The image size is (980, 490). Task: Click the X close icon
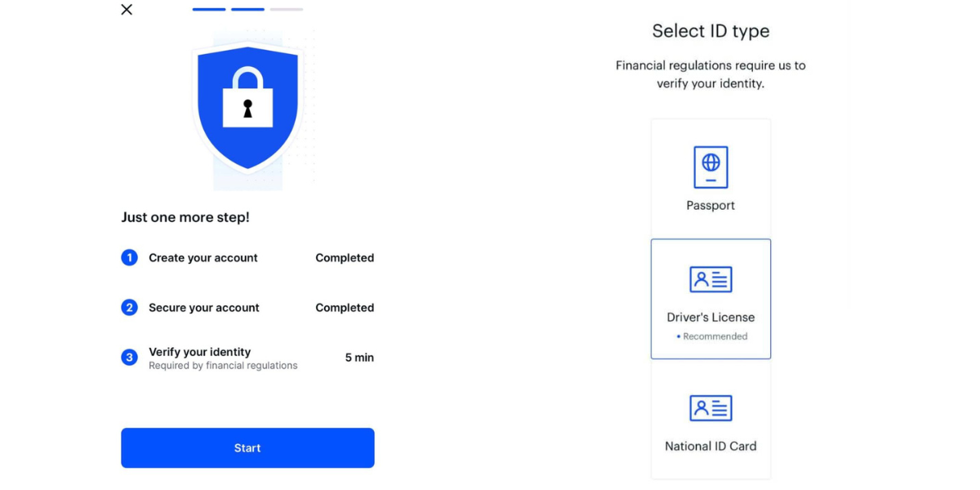click(127, 10)
